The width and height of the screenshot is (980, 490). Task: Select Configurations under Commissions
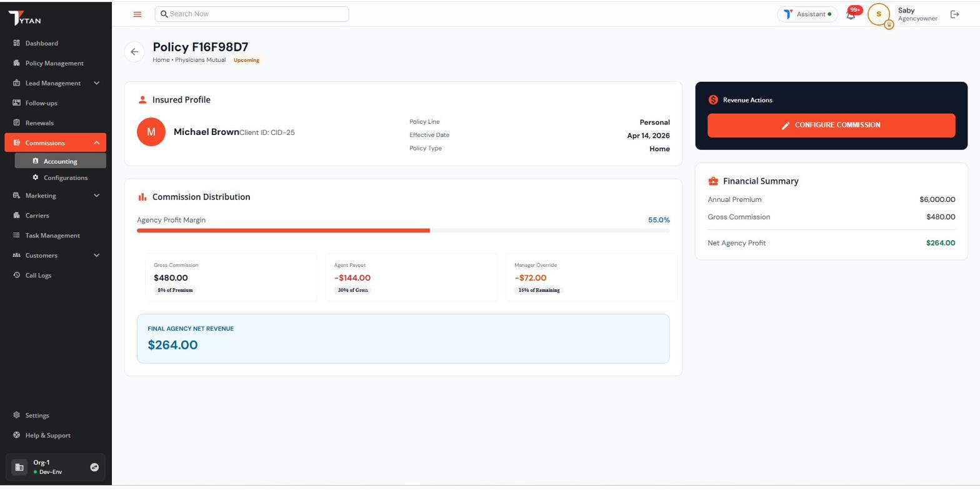65,178
